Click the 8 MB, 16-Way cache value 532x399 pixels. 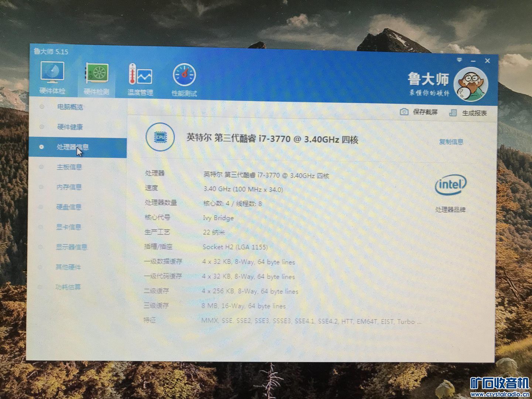[243, 306]
